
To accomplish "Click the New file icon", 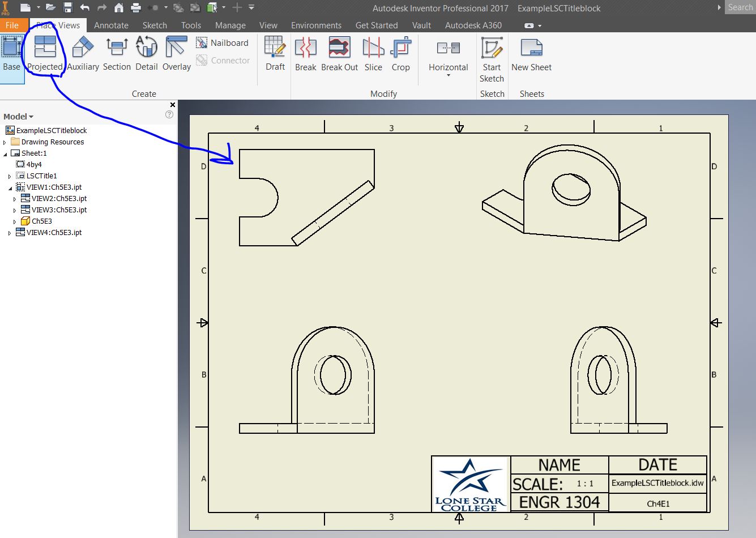I will click(x=25, y=8).
